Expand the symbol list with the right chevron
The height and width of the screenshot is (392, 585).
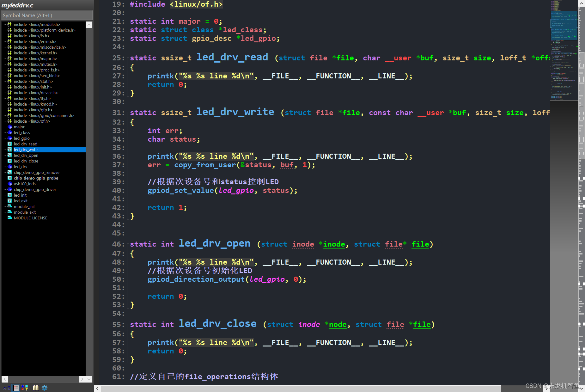[x=82, y=379]
